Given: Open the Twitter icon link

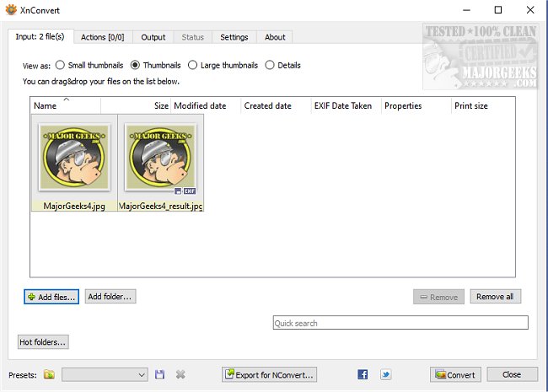Looking at the screenshot, I should coord(385,374).
